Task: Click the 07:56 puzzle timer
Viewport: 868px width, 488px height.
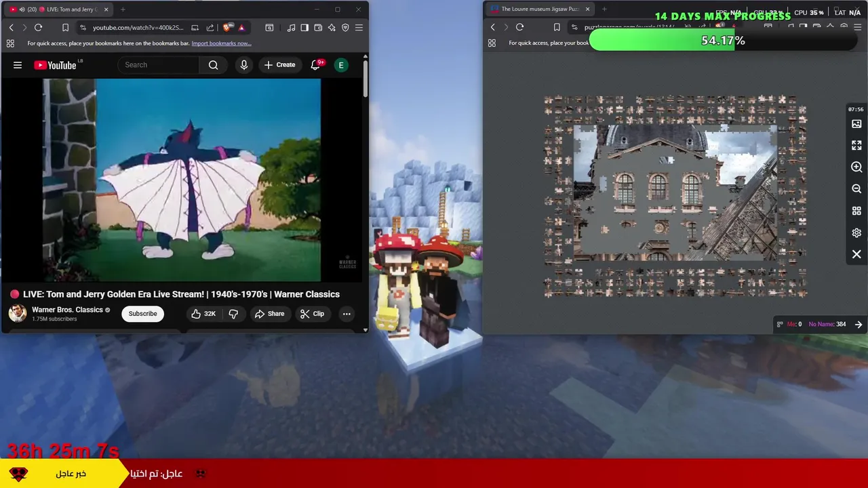Action: point(856,109)
